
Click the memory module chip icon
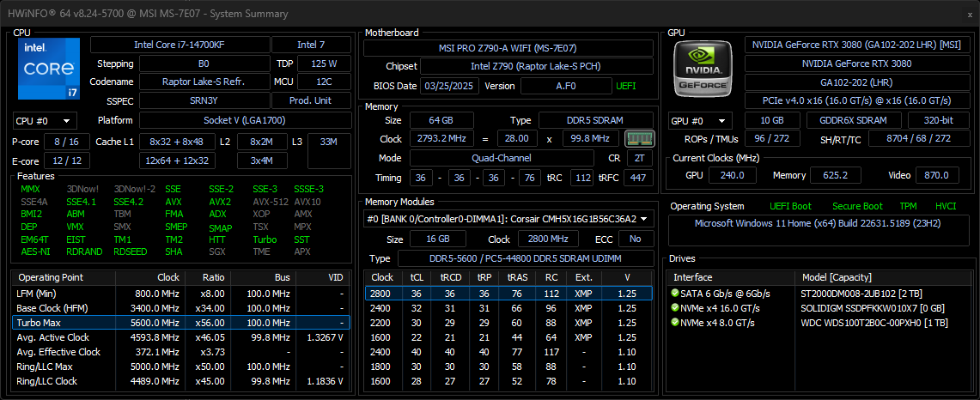639,138
